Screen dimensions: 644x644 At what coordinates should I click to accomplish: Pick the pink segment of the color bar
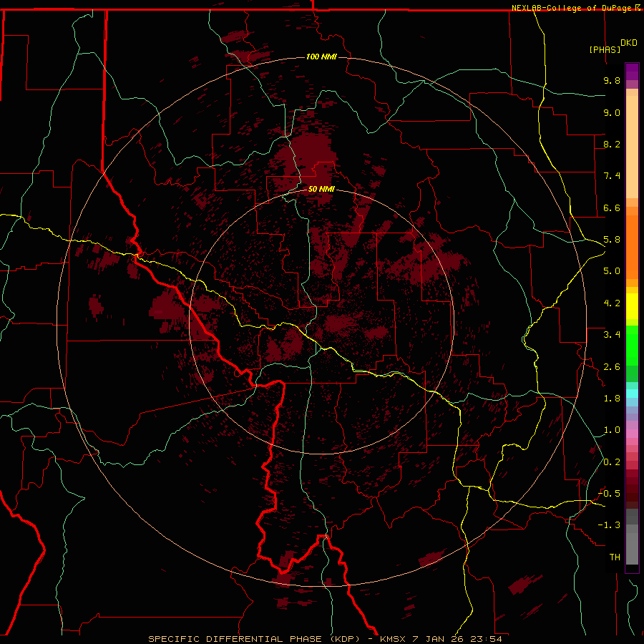632,434
